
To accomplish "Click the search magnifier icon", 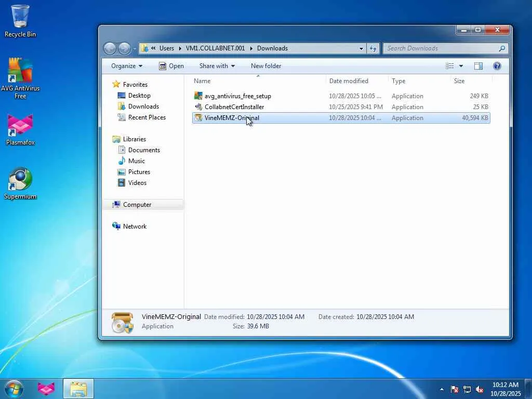I will click(x=502, y=48).
